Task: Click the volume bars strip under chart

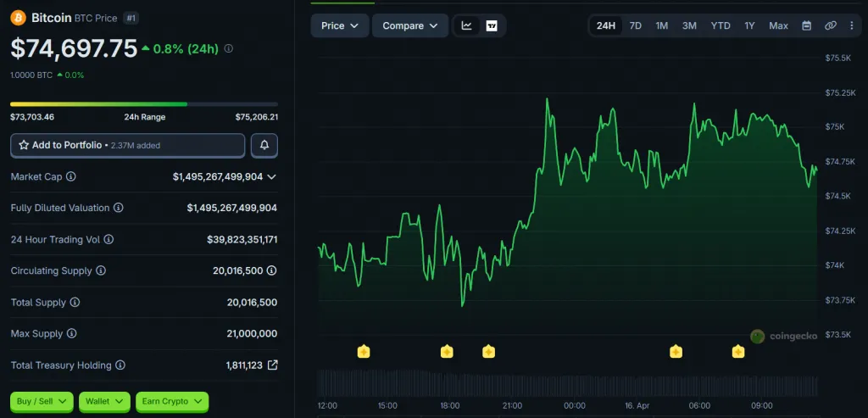Action: point(567,385)
